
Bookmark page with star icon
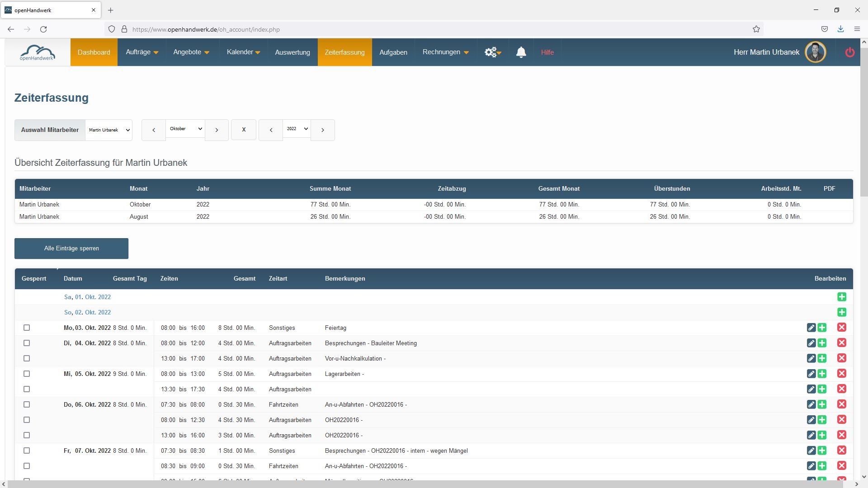(756, 29)
